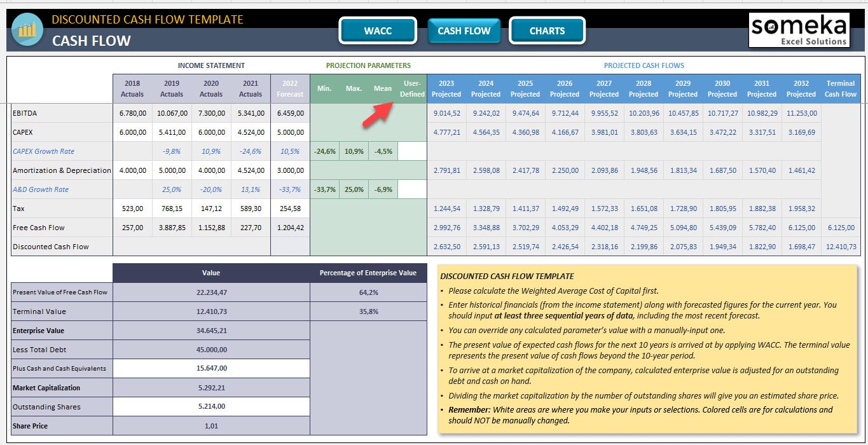Select 2022 forecast EBITDA cell 6.459,00
The height and width of the screenshot is (445, 868).
coord(290,113)
